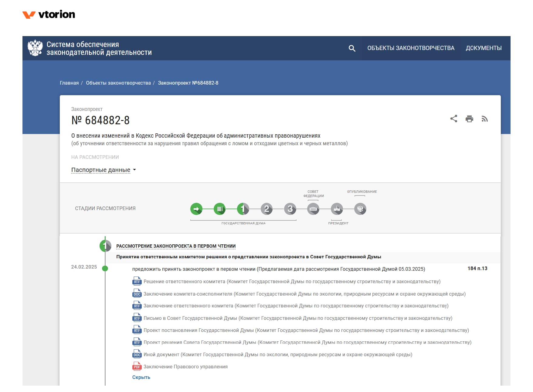The height and width of the screenshot is (392, 533).
Task: Click the Russian coat of arms emblem in header
Action: 35,48
